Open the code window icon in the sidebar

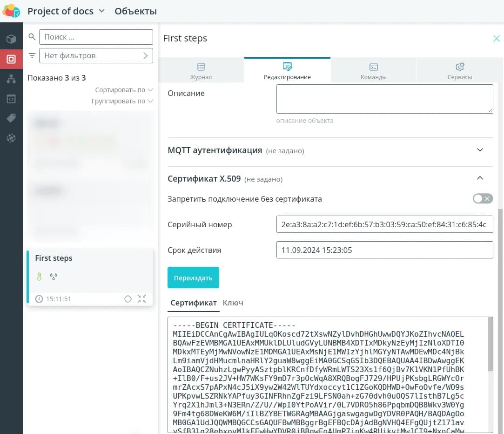coord(11,99)
